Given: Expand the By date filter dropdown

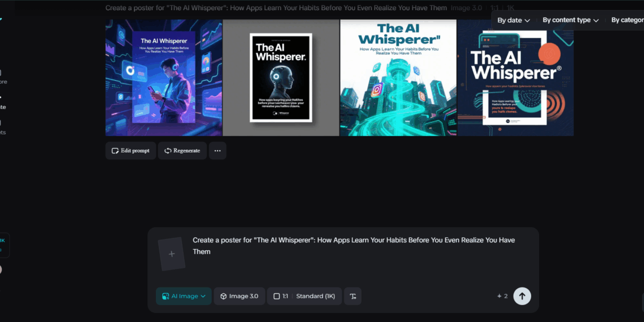Looking at the screenshot, I should pos(514,20).
